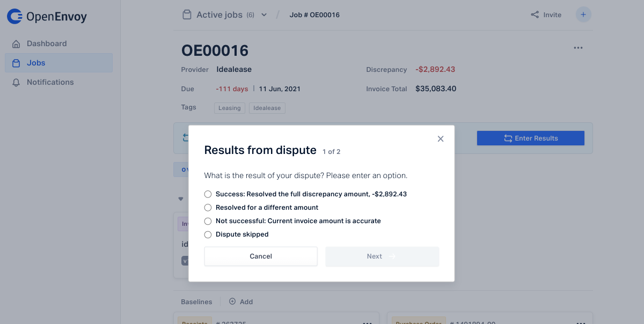The image size is (644, 324).
Task: Click the Active jobs clipboard icon
Action: 187,15
